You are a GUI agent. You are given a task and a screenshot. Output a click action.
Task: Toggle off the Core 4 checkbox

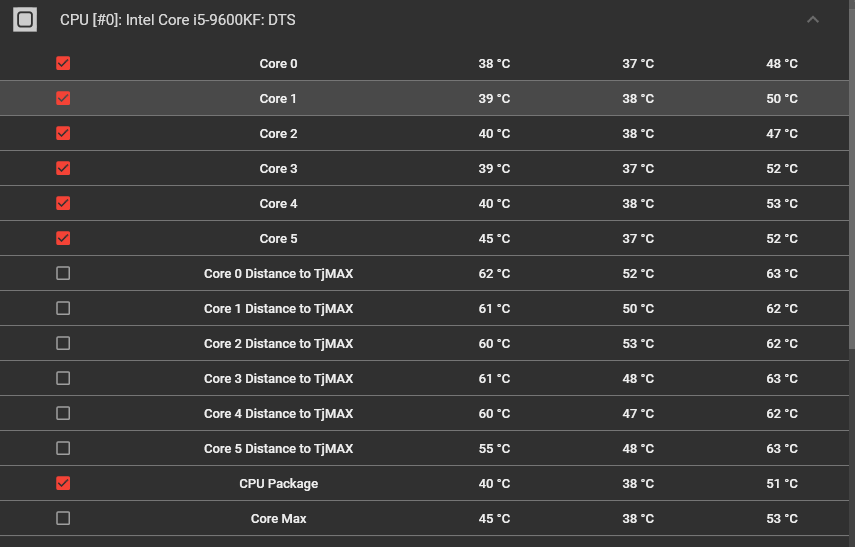pyautogui.click(x=63, y=204)
